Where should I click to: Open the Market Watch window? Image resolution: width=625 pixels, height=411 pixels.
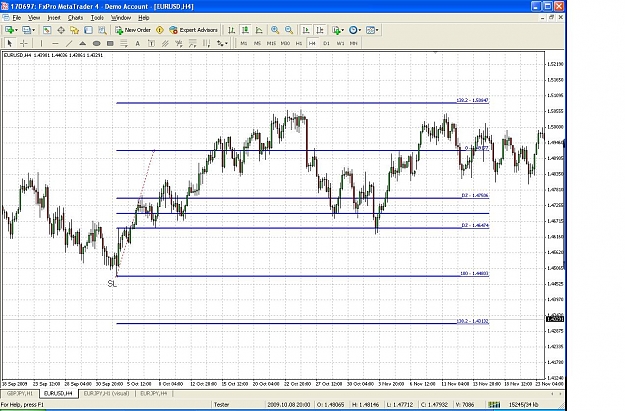[x=47, y=30]
